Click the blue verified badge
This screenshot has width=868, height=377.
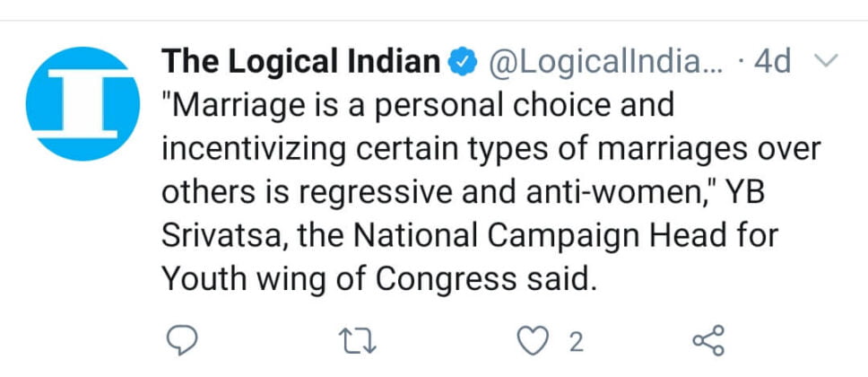pyautogui.click(x=461, y=63)
